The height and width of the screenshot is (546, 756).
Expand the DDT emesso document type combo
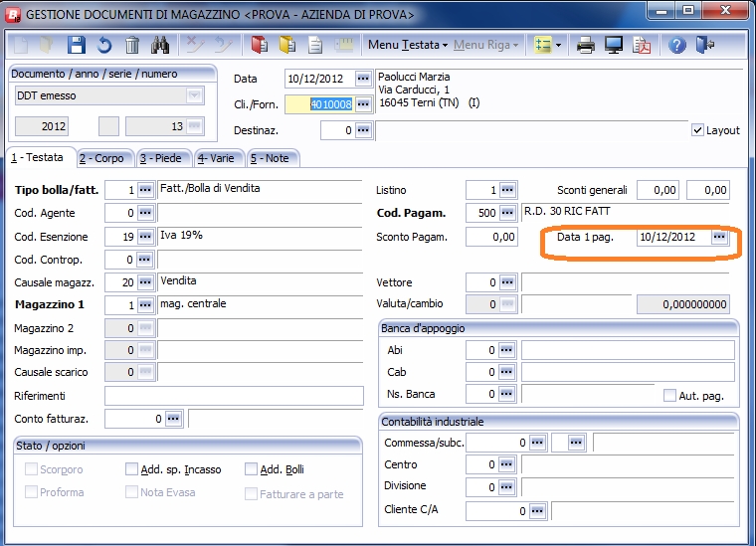coord(195,95)
